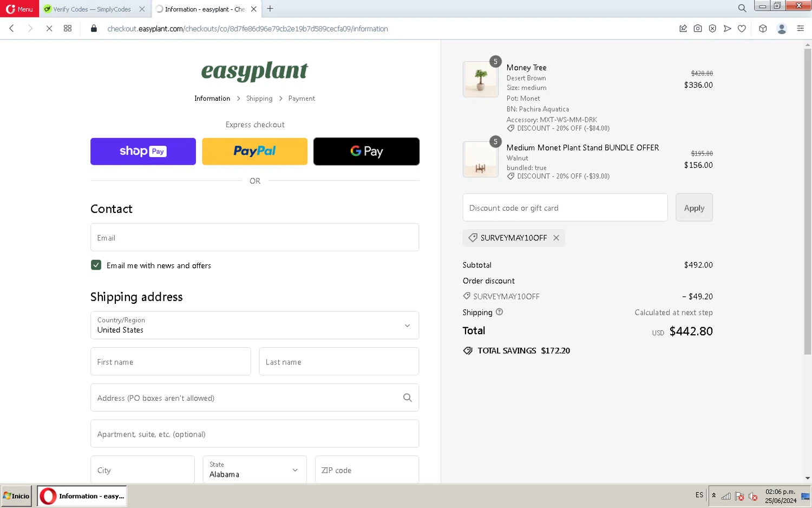View site security lock info

pos(94,29)
